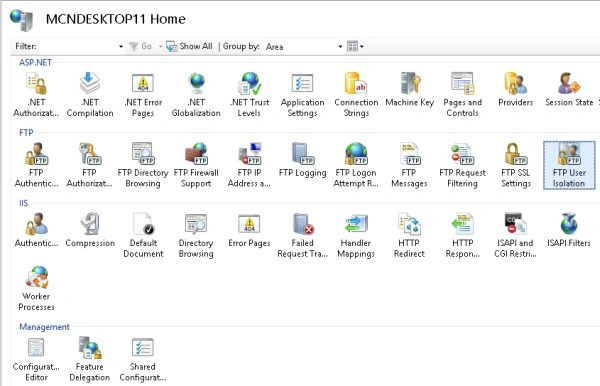Open ISAPI and CGI Restrictions

pos(515,235)
